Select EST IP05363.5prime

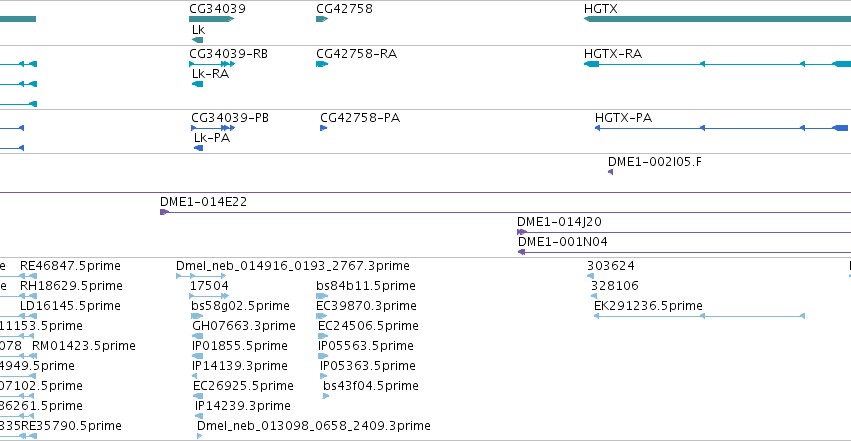pos(367,366)
